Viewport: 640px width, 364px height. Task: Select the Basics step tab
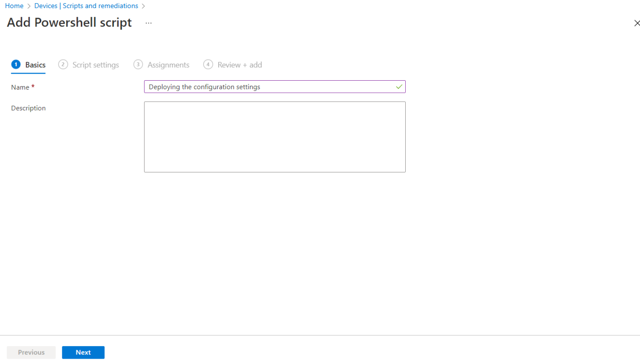pyautogui.click(x=28, y=65)
